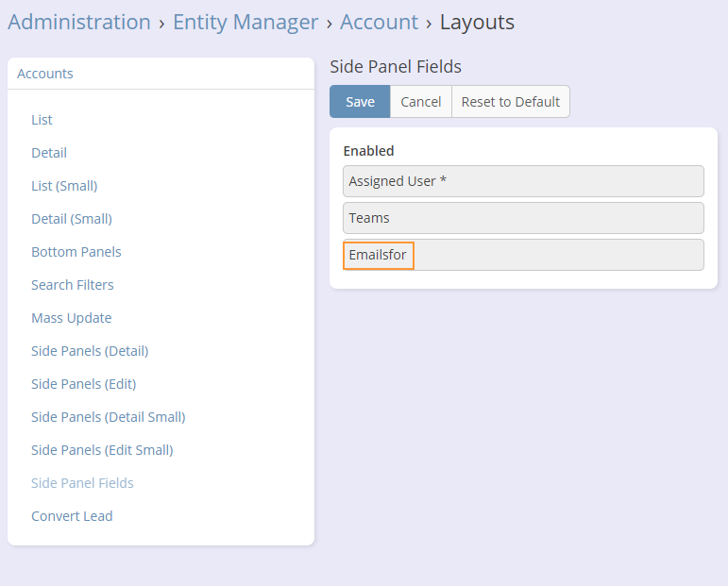Choose Detail (Small) layout
The image size is (728, 586).
(72, 219)
